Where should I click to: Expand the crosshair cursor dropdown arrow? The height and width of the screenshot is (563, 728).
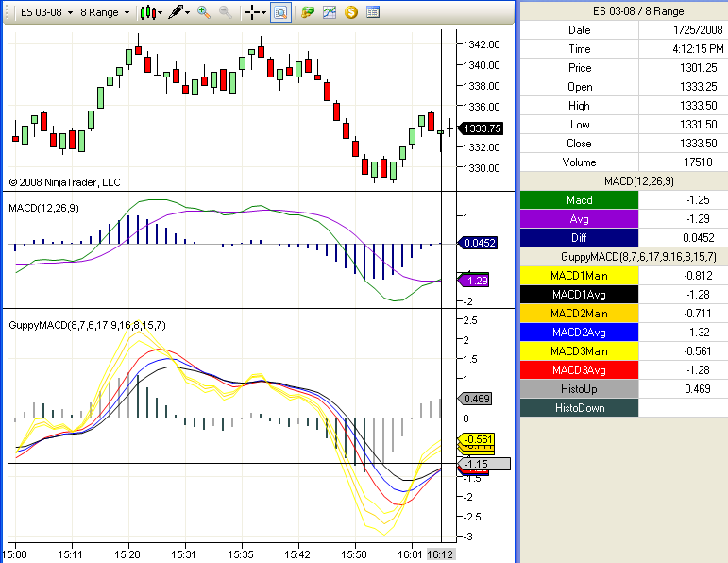263,13
